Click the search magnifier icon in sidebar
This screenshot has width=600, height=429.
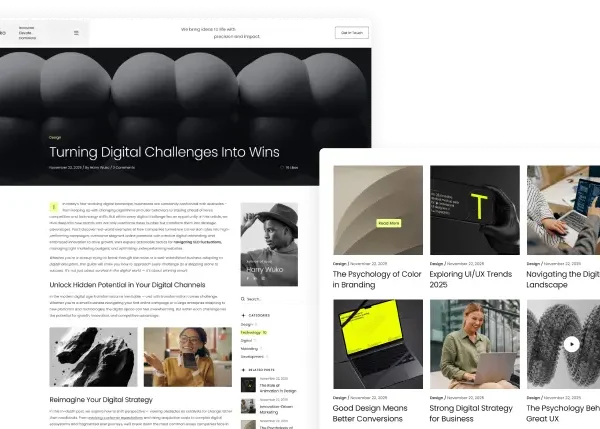(243, 299)
